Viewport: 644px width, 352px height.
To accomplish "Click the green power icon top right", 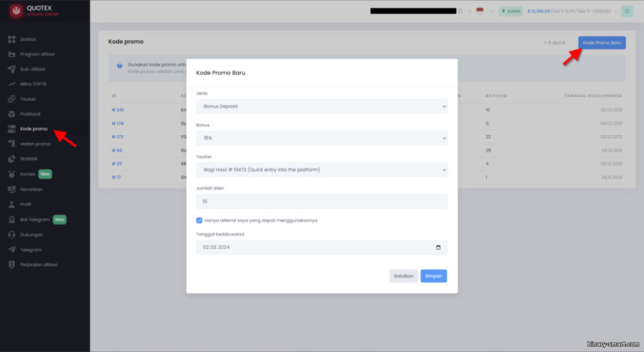I will [x=627, y=11].
